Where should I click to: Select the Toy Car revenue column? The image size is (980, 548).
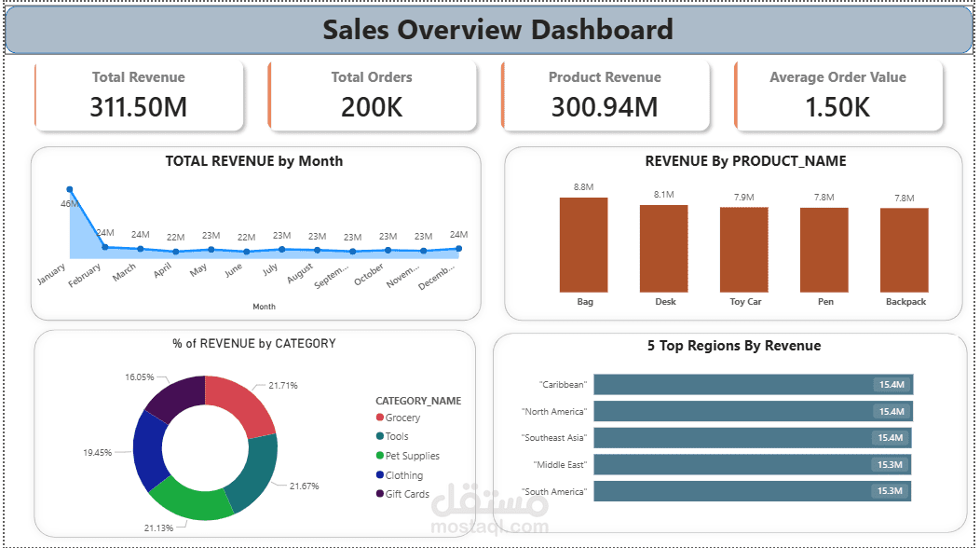click(x=744, y=253)
